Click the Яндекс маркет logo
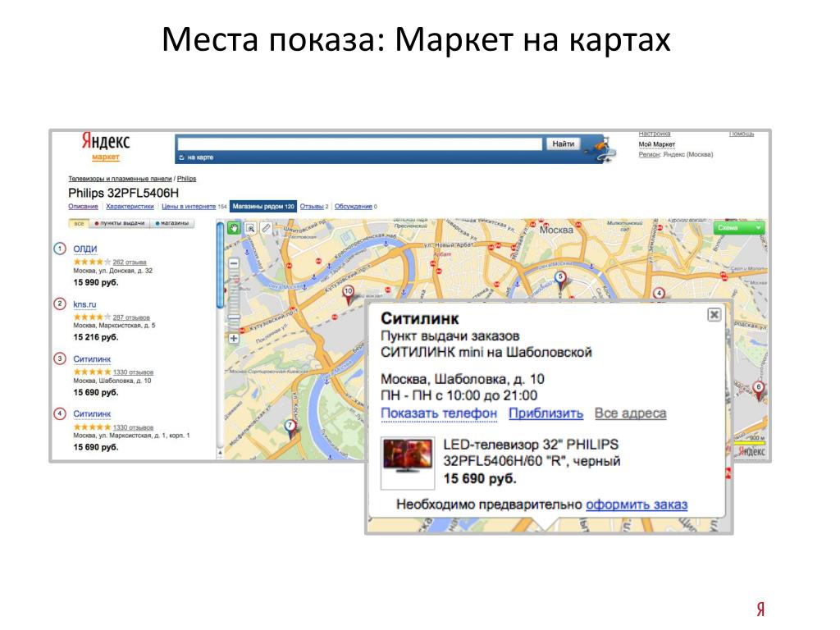The image size is (840, 630). click(x=106, y=146)
